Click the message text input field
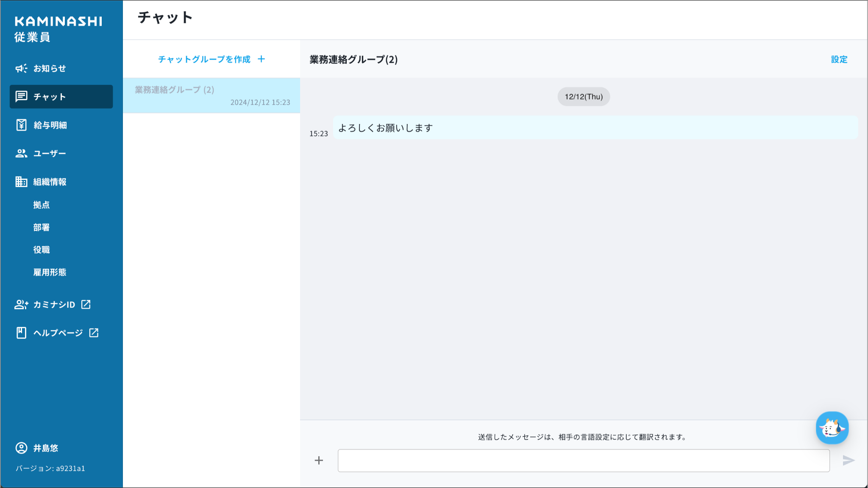The height and width of the screenshot is (488, 868). click(583, 460)
